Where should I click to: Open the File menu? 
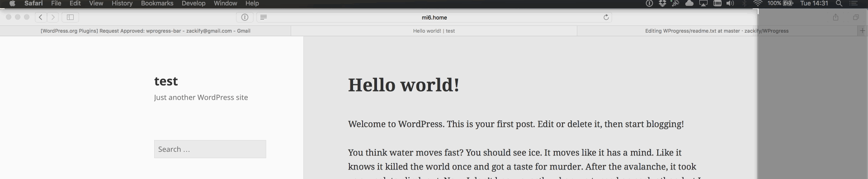tap(56, 3)
